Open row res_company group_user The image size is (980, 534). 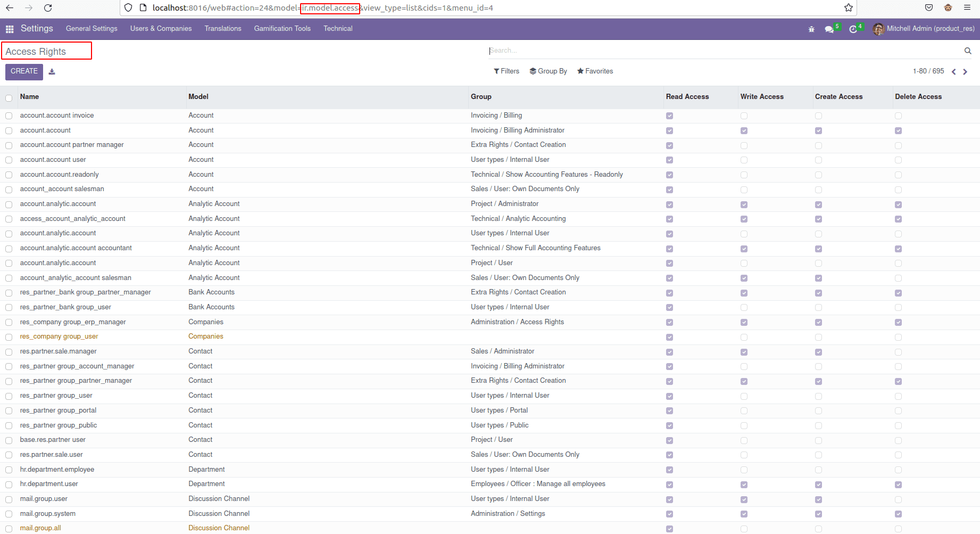click(59, 336)
